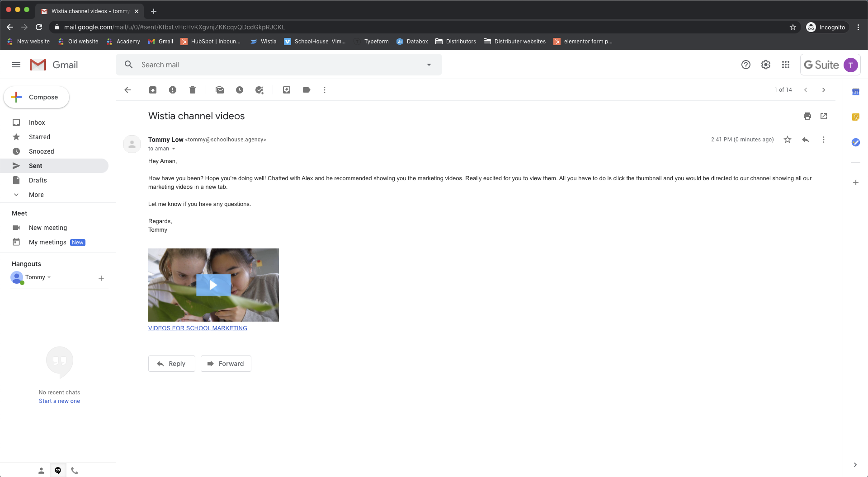
Task: Collapse side panel chevron at bottom right
Action: [855, 465]
